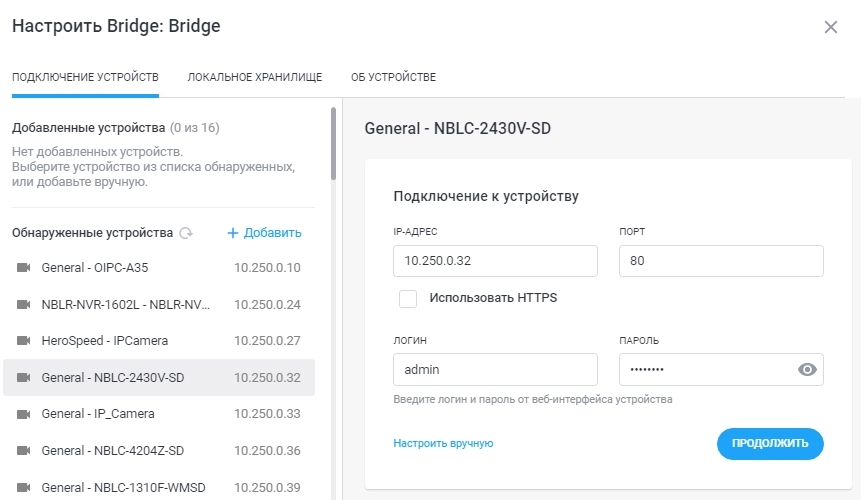Click the address 10.250.0.27
The width and height of the screenshot is (861, 500).
click(x=267, y=340)
